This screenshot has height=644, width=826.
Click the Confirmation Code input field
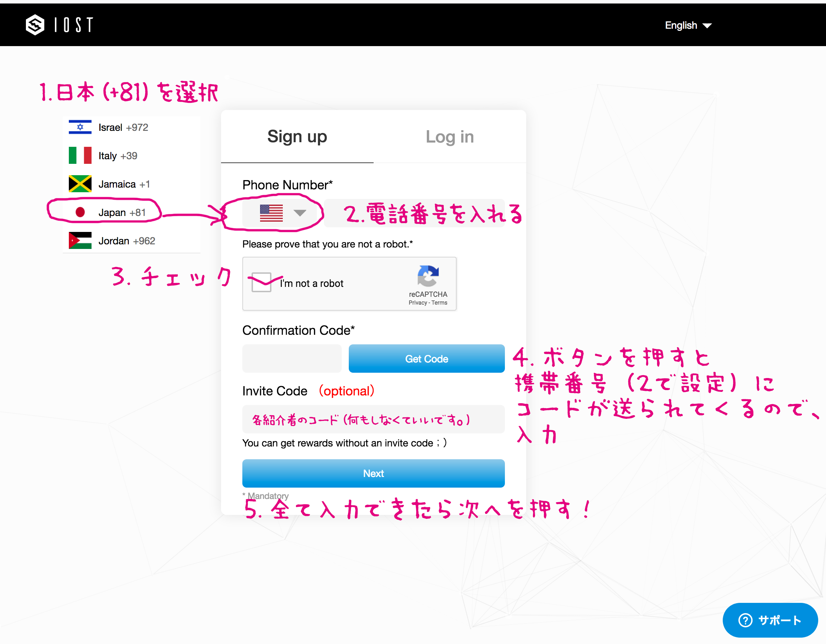(292, 358)
